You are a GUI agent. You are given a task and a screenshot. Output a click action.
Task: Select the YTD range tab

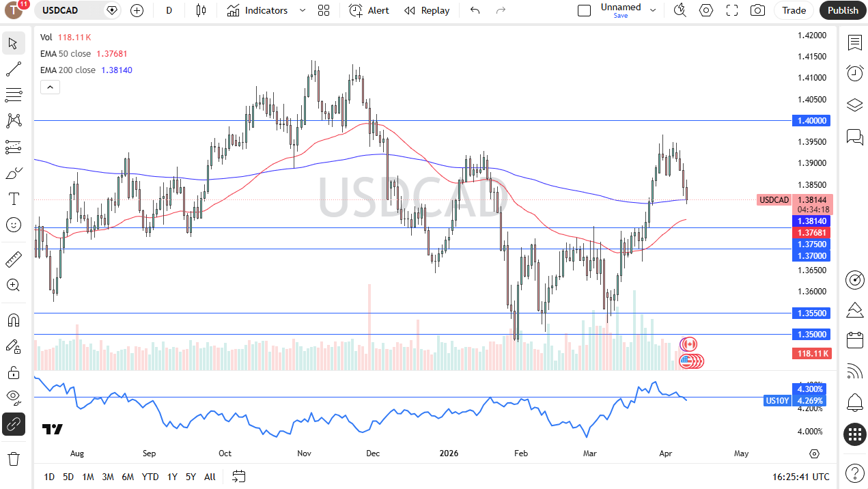150,477
